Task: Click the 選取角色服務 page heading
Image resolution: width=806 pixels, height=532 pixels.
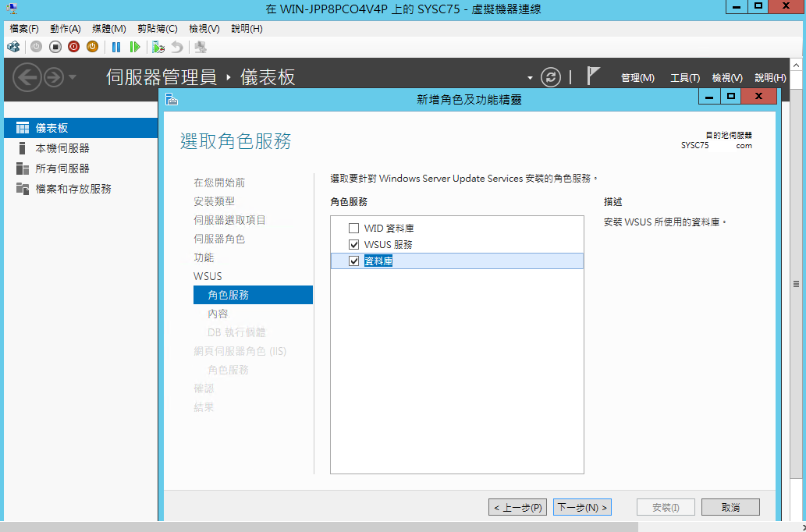Action: [236, 141]
